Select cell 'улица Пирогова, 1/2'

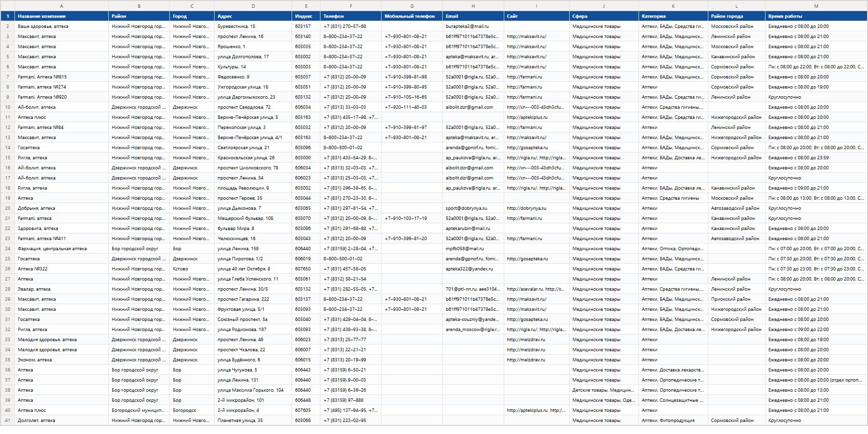click(x=253, y=259)
